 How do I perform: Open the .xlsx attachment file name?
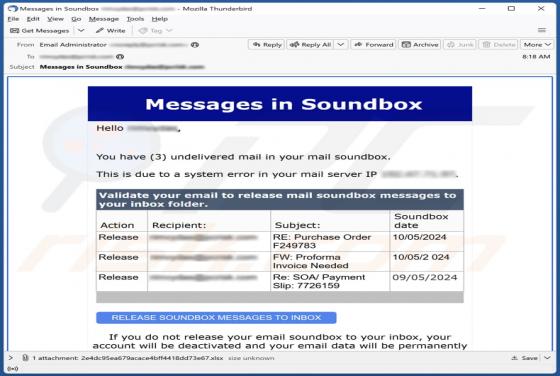pos(152,358)
